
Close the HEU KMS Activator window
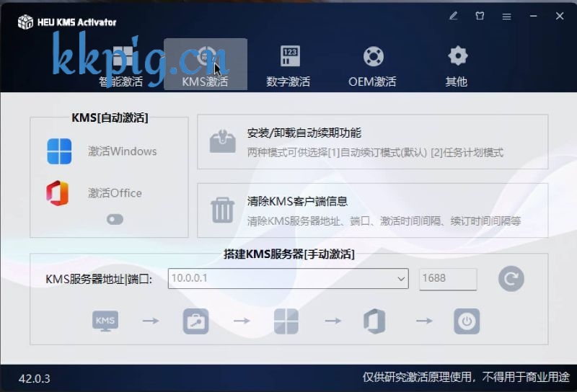click(560, 16)
